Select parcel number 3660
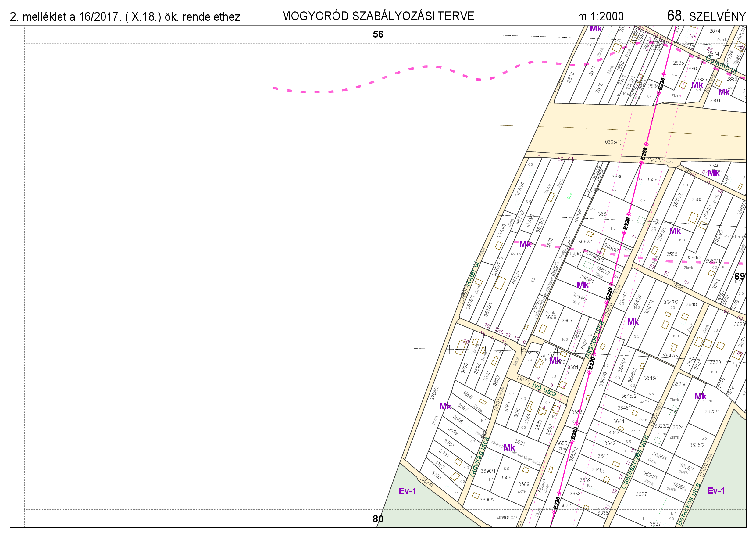Viewport: 756px width, 535px height. point(617,177)
